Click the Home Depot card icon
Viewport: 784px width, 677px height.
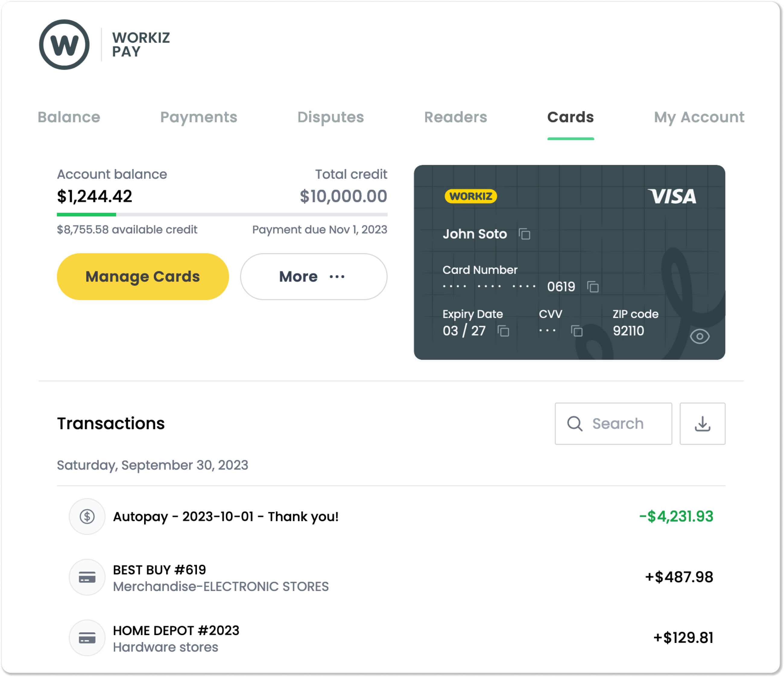coord(87,638)
